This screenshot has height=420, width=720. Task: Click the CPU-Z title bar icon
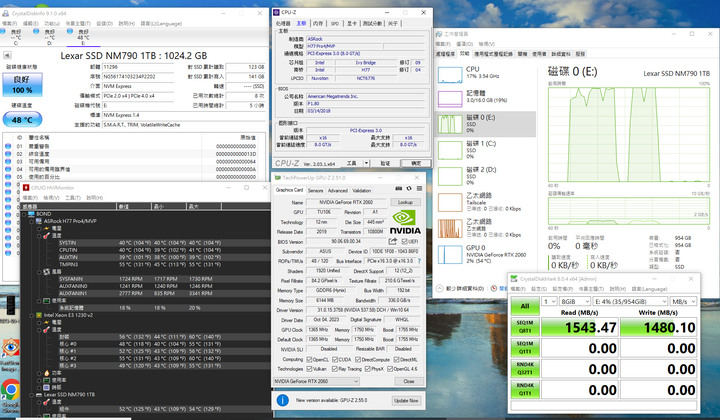pos(276,12)
